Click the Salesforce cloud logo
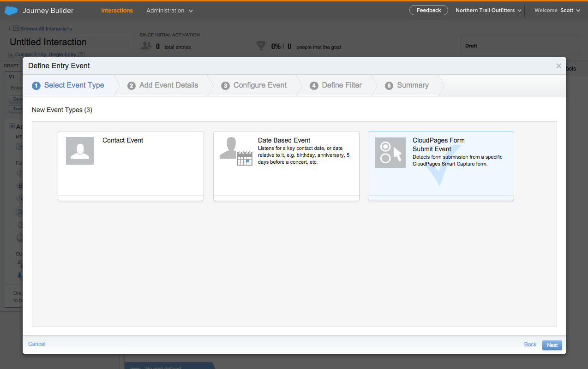 11,10
